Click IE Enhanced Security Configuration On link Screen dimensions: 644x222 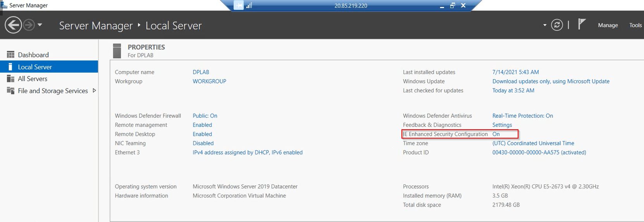[x=496, y=134]
